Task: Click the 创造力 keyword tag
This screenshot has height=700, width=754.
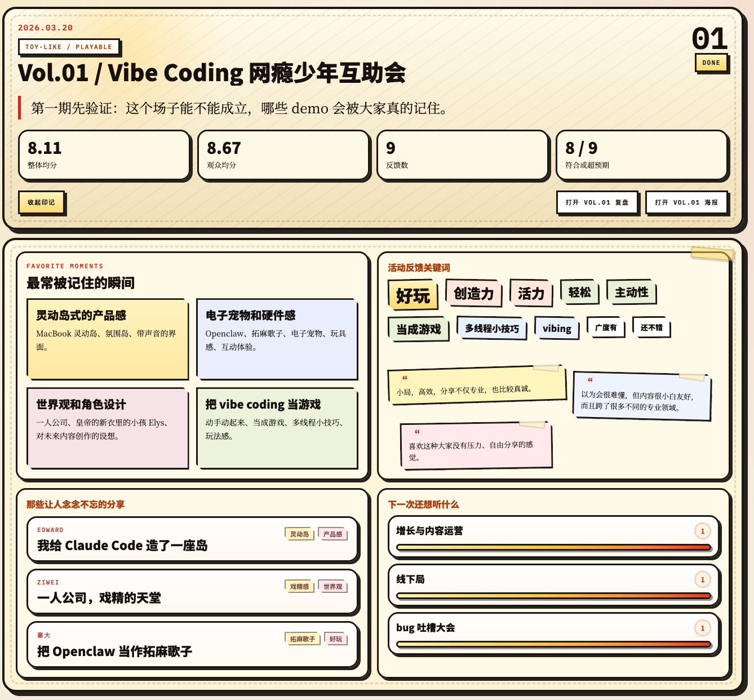Action: (473, 294)
